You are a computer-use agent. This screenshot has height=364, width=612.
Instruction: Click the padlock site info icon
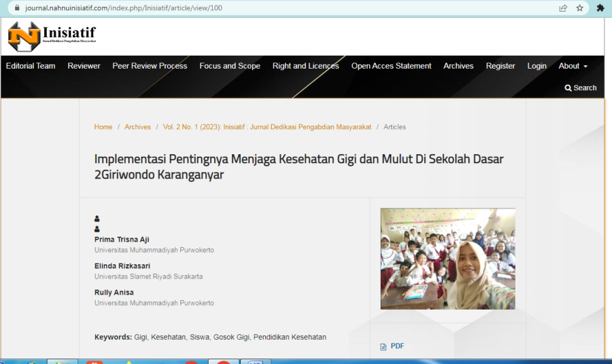point(17,7)
